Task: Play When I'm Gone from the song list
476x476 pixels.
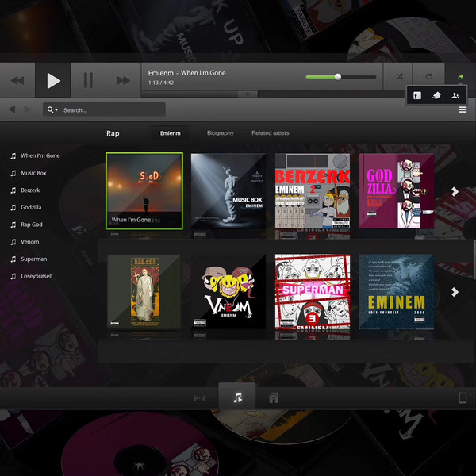Action: tap(40, 155)
